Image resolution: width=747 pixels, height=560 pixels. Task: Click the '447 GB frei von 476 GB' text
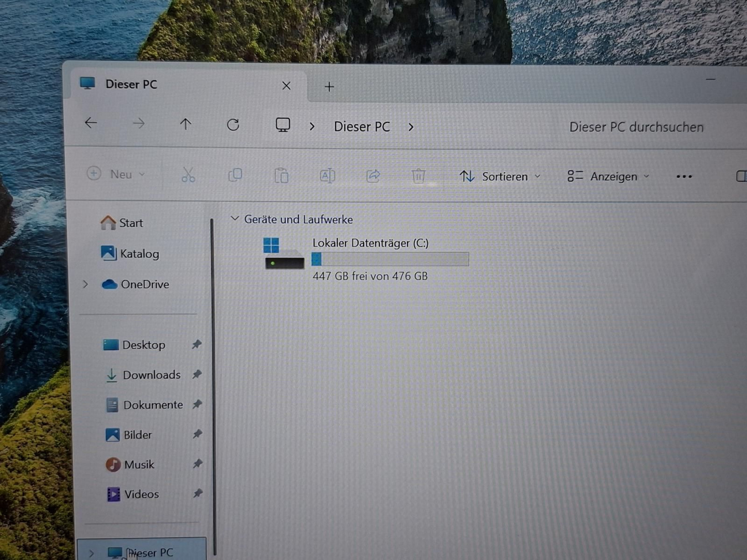[x=370, y=276]
